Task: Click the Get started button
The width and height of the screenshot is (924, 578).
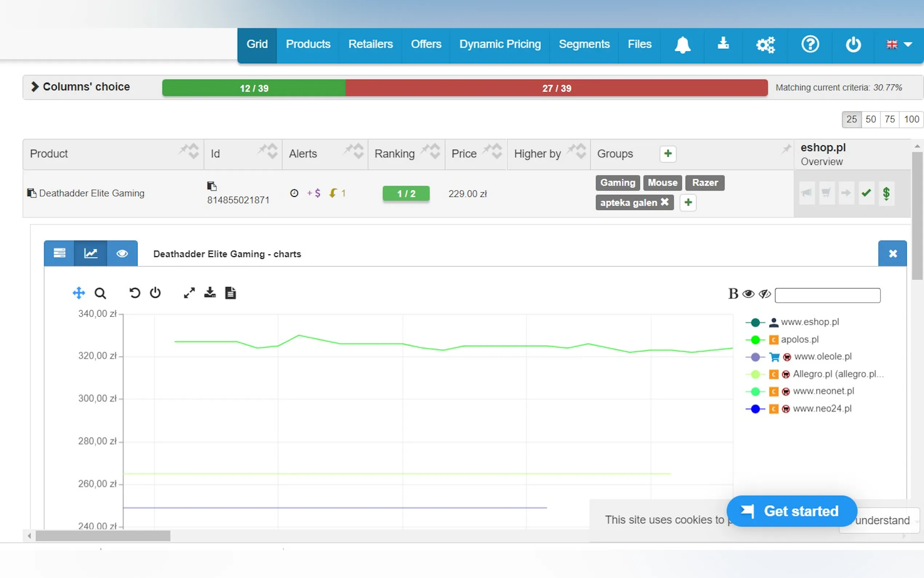Action: pyautogui.click(x=792, y=511)
